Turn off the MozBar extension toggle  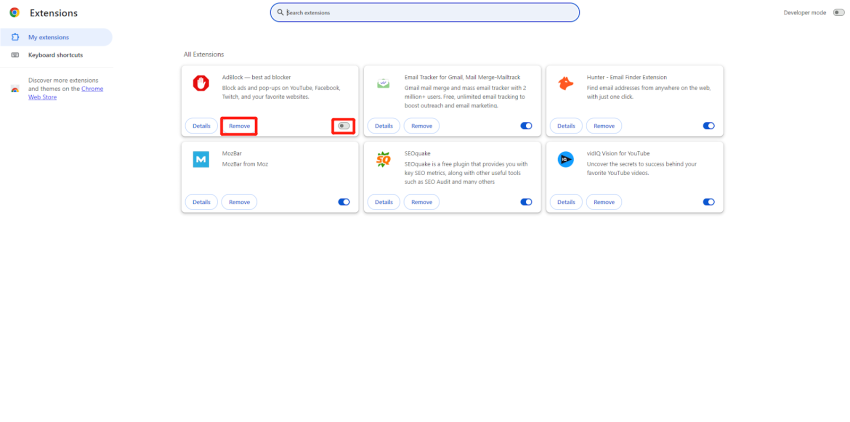[344, 202]
